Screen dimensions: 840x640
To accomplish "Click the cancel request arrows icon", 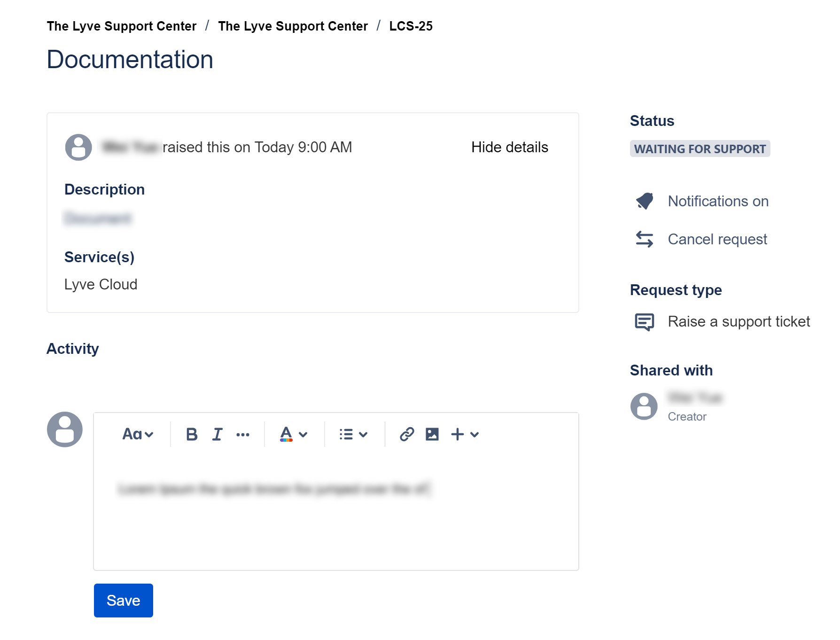I will click(645, 239).
